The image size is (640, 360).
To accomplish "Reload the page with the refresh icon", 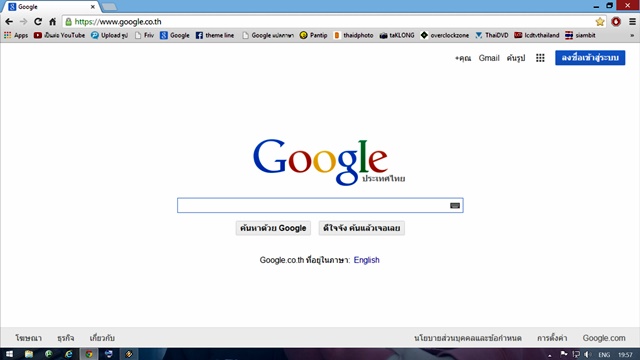I will point(38,22).
